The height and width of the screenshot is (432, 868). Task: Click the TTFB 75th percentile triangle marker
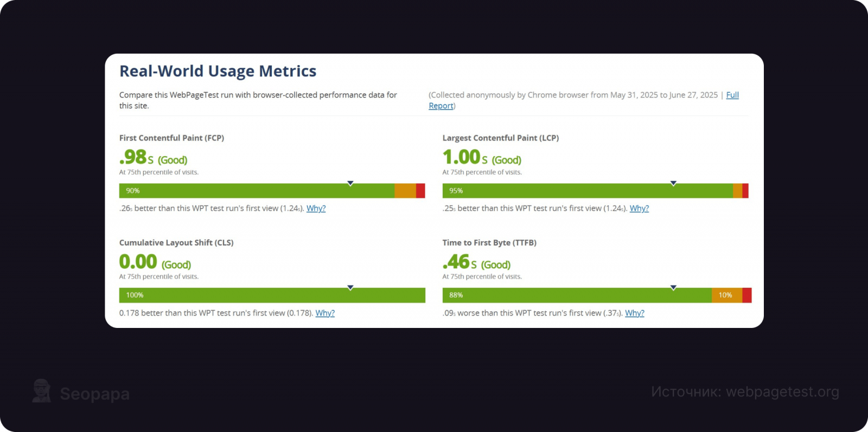[673, 288]
